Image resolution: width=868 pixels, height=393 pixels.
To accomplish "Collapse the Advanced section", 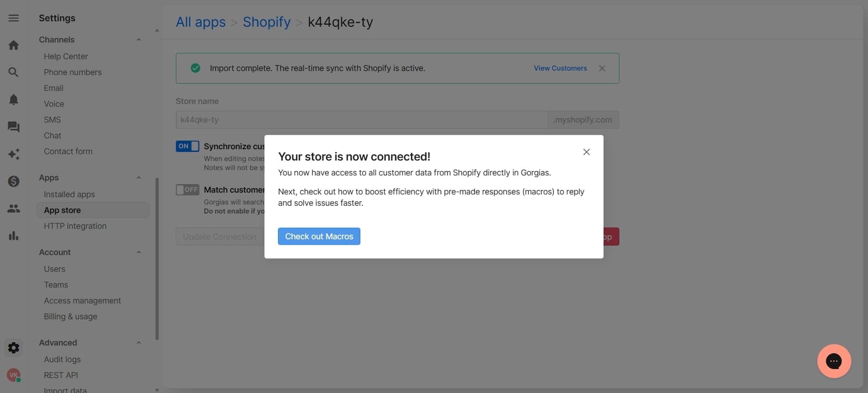I will pos(139,342).
